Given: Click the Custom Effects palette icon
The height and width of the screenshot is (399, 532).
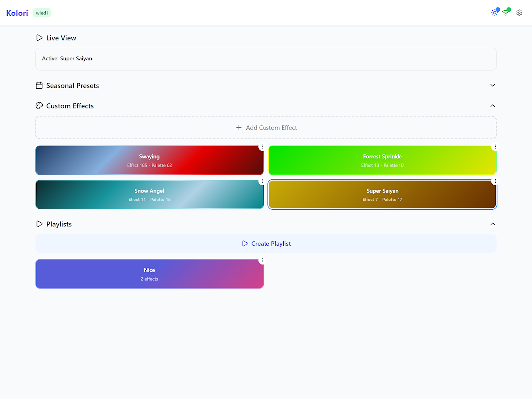Looking at the screenshot, I should pos(39,106).
